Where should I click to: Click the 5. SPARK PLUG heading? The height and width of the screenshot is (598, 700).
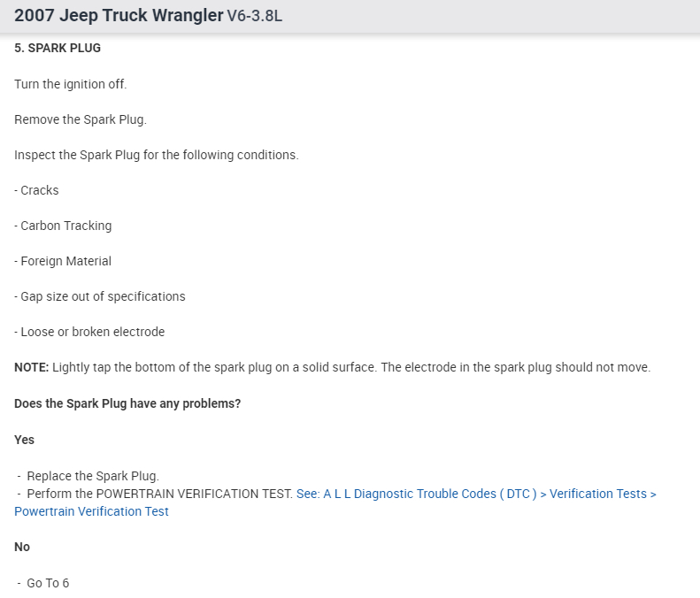tap(58, 48)
